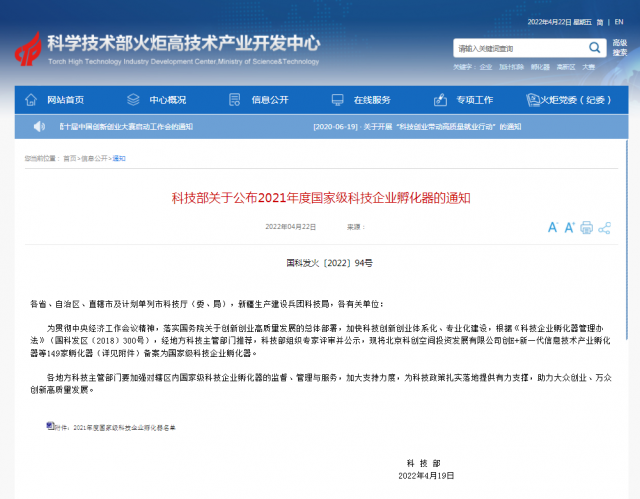Viewport: 640px width, 499px height.
Task: Select the 简 simplified Chinese link
Action: pos(600,22)
